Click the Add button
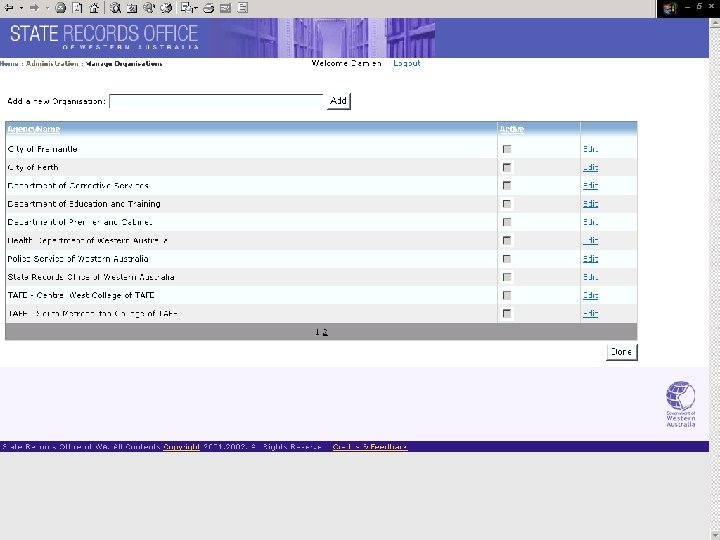Screen dimensions: 720x540 coord(339,101)
